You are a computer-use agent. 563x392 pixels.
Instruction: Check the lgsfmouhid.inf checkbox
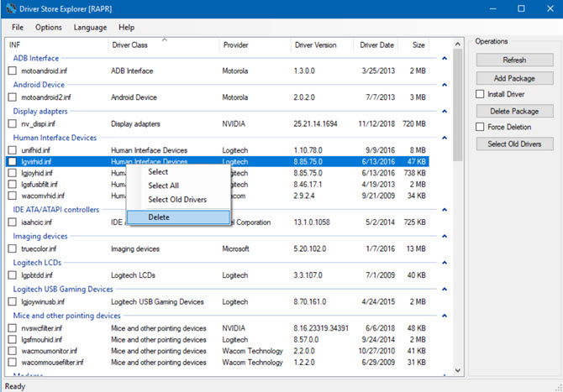click(13, 339)
